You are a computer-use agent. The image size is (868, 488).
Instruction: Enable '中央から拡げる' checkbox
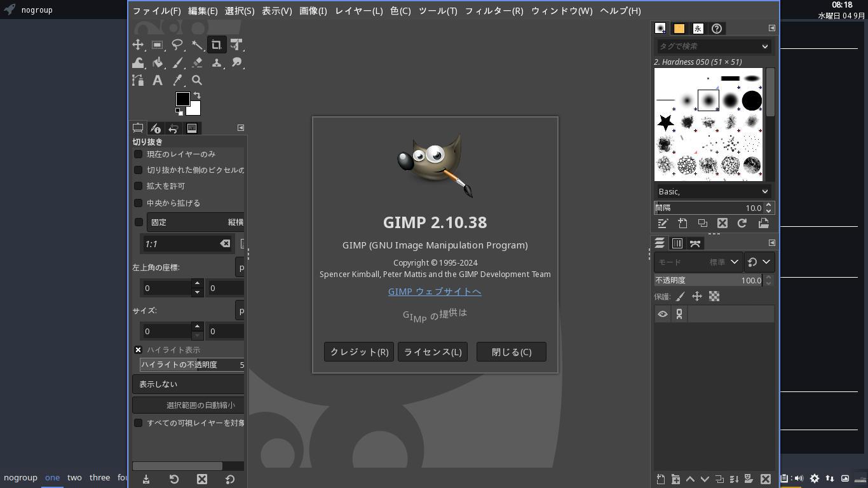(x=138, y=203)
